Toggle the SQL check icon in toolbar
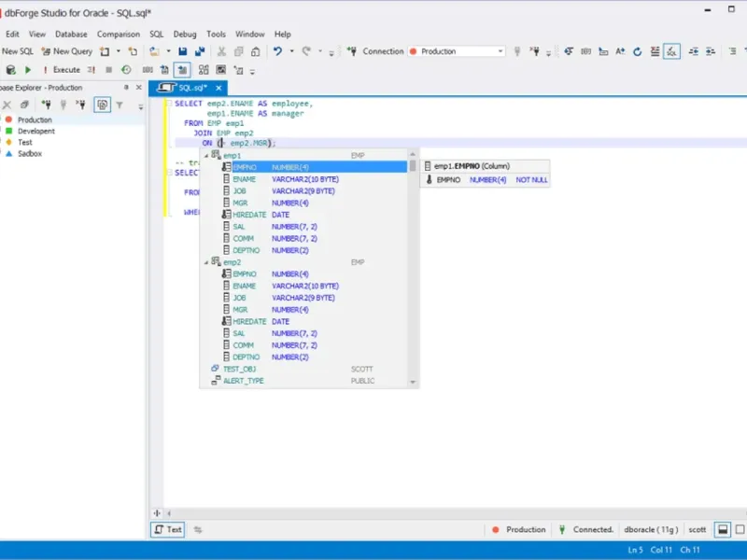 pyautogui.click(x=670, y=51)
